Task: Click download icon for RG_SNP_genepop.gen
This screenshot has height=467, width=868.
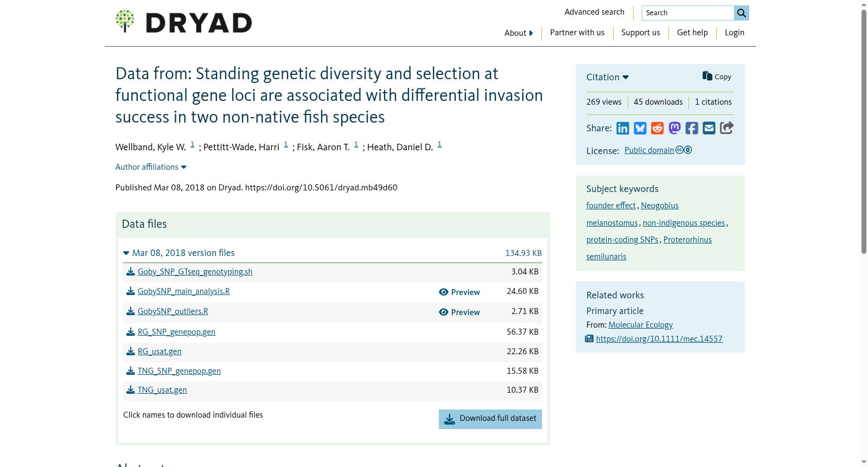Action: pos(131,332)
